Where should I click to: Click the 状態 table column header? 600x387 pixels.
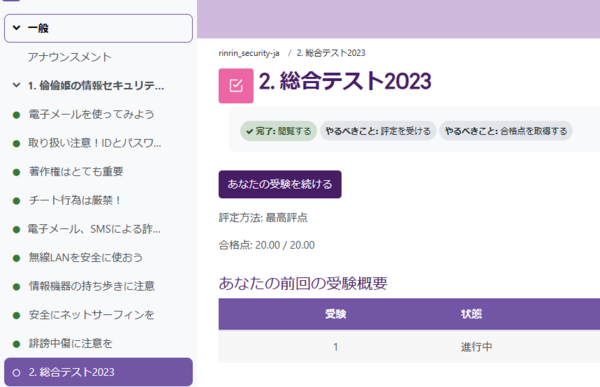[x=471, y=314]
